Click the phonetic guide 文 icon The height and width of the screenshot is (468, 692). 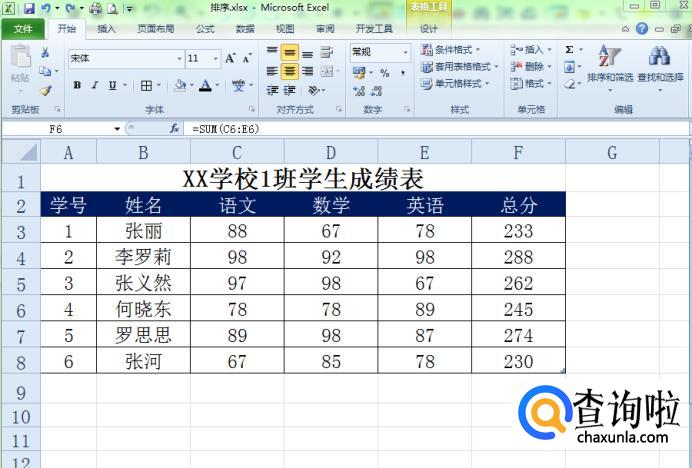click(x=238, y=85)
